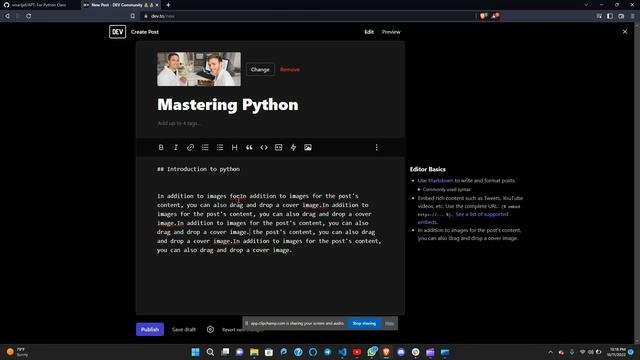Save the post as draft
Viewport: 640px width, 360px height.
pos(184,329)
